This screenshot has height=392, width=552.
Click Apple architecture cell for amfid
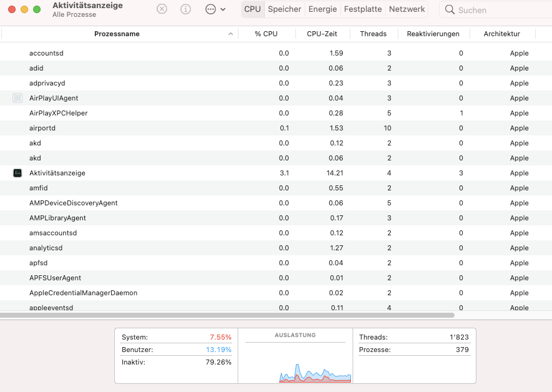520,188
